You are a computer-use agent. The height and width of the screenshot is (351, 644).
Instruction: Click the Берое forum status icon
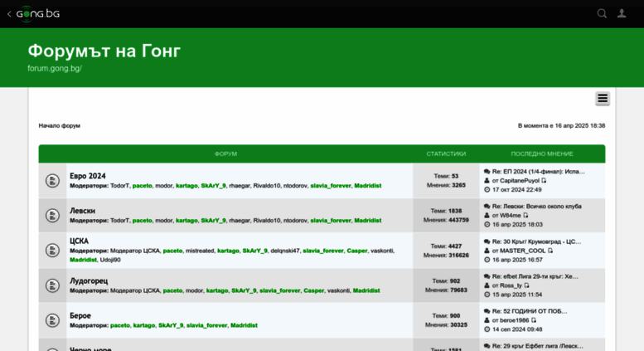point(52,320)
